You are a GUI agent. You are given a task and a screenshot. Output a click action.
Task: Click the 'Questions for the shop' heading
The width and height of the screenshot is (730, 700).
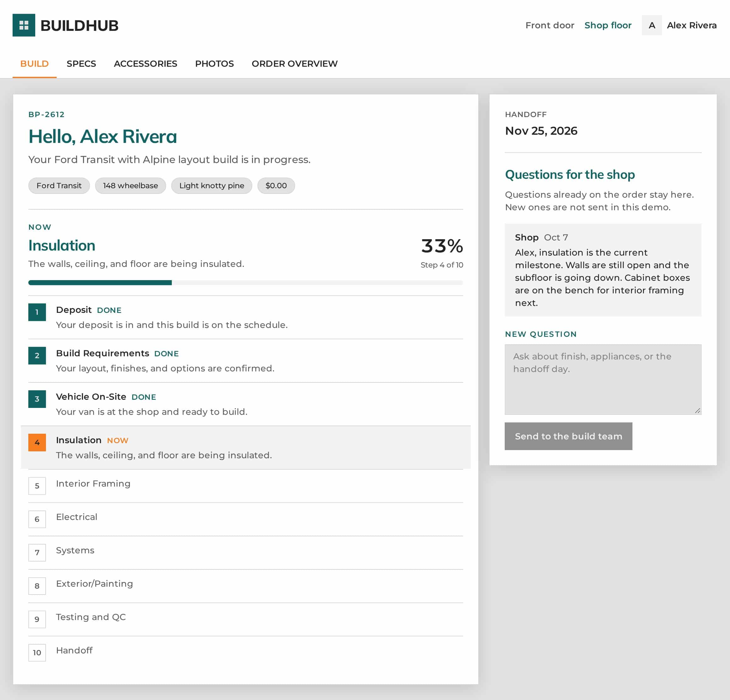pos(570,174)
